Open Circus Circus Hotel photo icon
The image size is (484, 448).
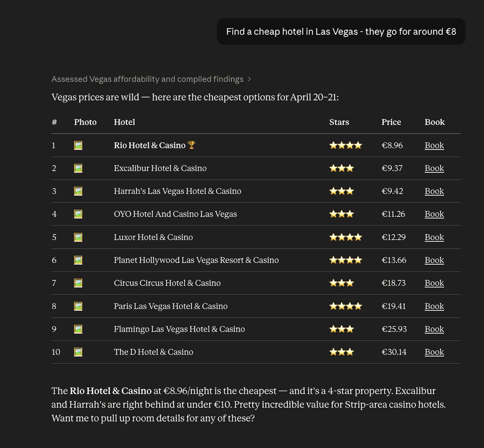78,283
